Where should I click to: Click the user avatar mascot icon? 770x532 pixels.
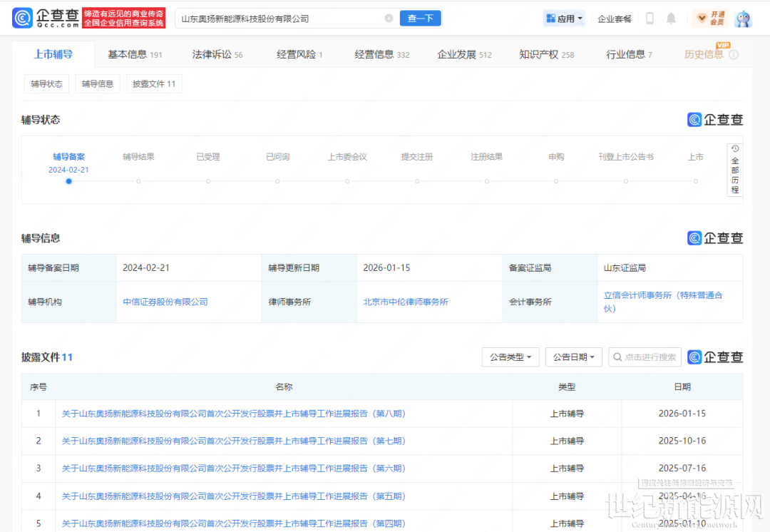pos(743,19)
